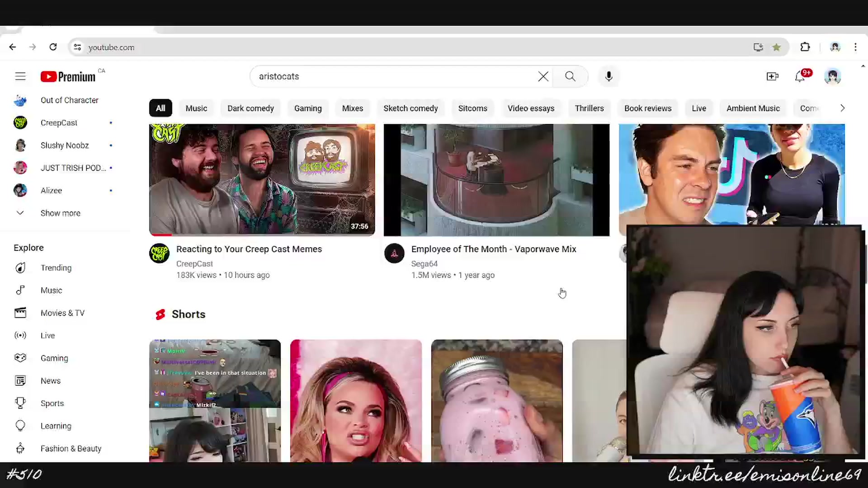Viewport: 868px width, 488px height.
Task: Select the Sitcoms filter chip
Action: tap(472, 108)
